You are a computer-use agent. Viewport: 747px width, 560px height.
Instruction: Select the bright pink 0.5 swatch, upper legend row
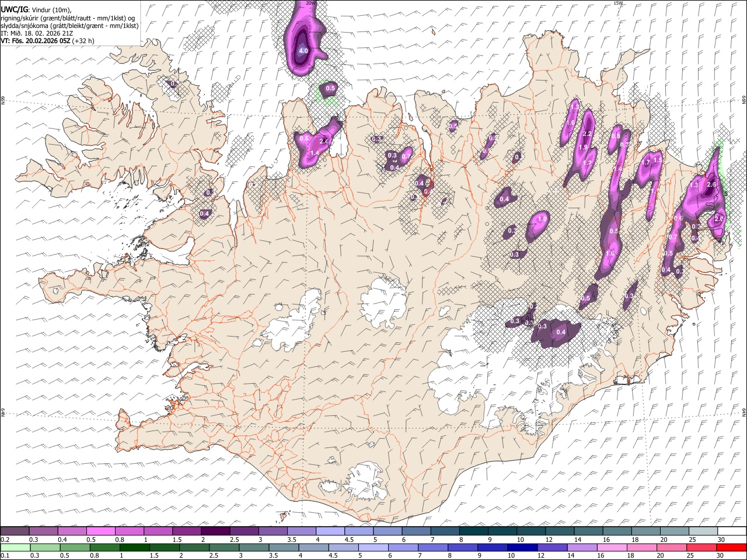(x=100, y=531)
